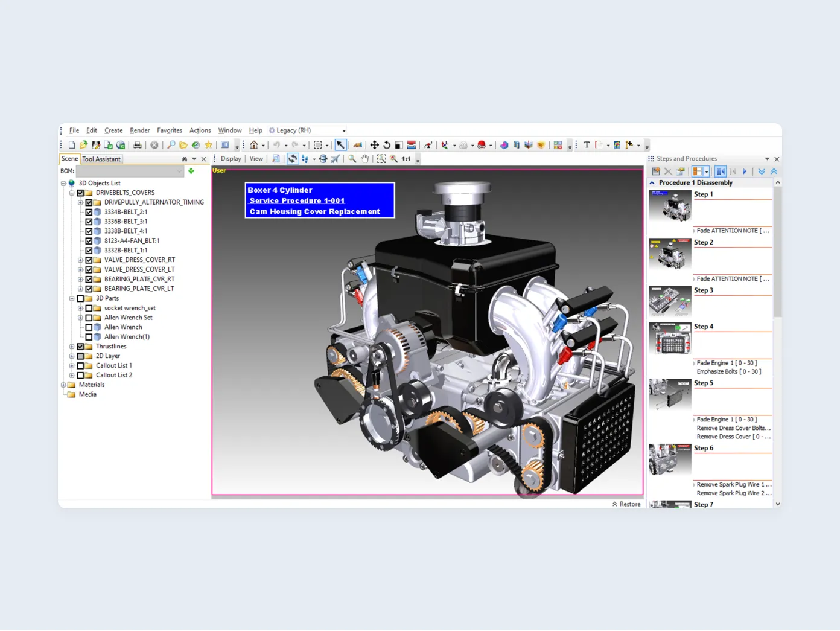Check the Allen Wrench Set checkbox
This screenshot has height=631, width=840.
89,318
